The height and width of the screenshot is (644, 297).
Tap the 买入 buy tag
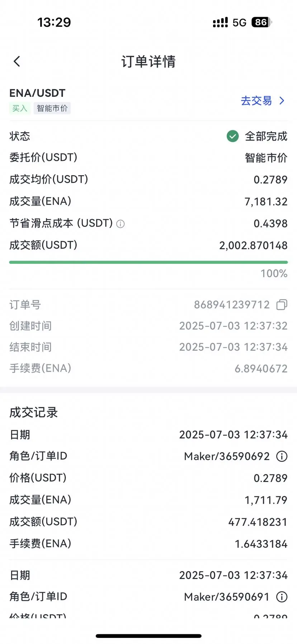coord(20,108)
